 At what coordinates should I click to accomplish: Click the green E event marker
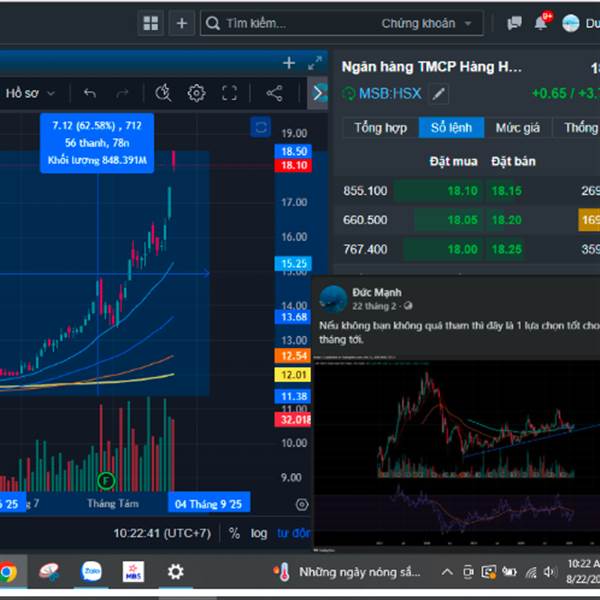coord(106,481)
